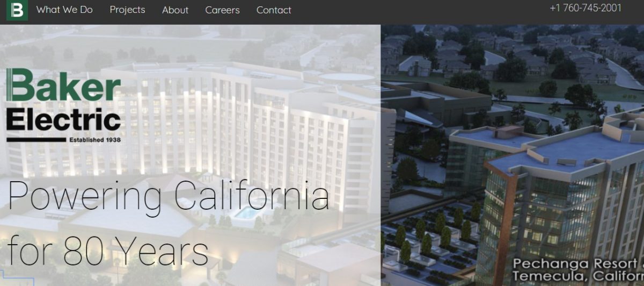Select the Powering California headline text
The width and height of the screenshot is (644, 286).
pyautogui.click(x=168, y=196)
